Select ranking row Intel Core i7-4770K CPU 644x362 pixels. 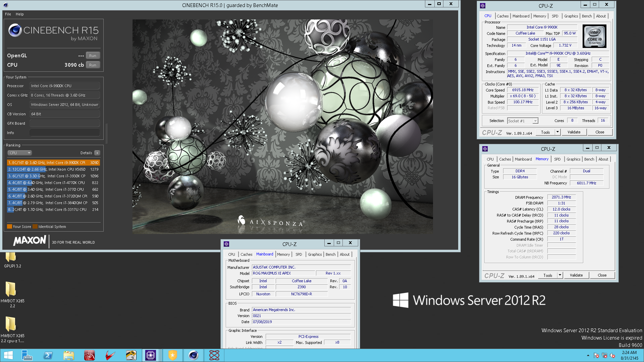pyautogui.click(x=53, y=183)
